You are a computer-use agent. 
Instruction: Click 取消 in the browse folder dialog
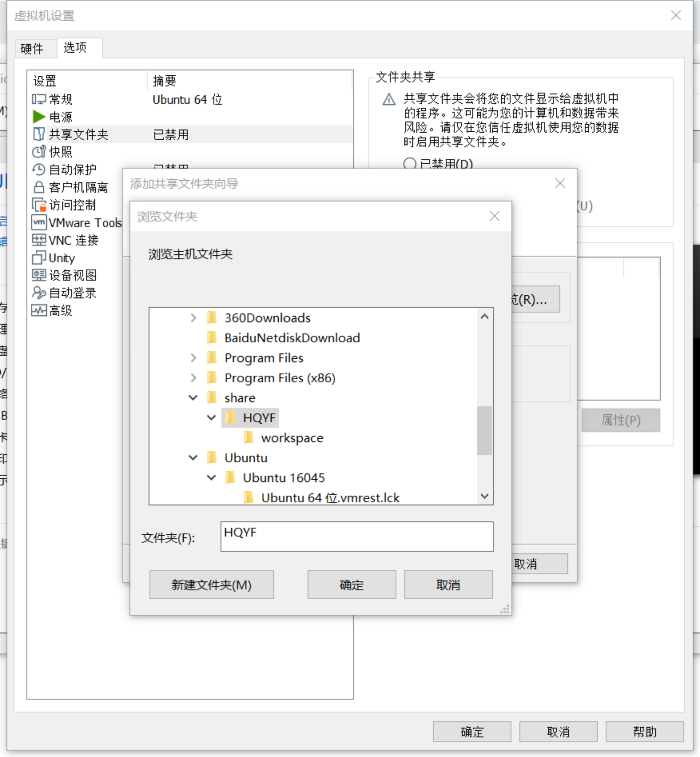[448, 585]
